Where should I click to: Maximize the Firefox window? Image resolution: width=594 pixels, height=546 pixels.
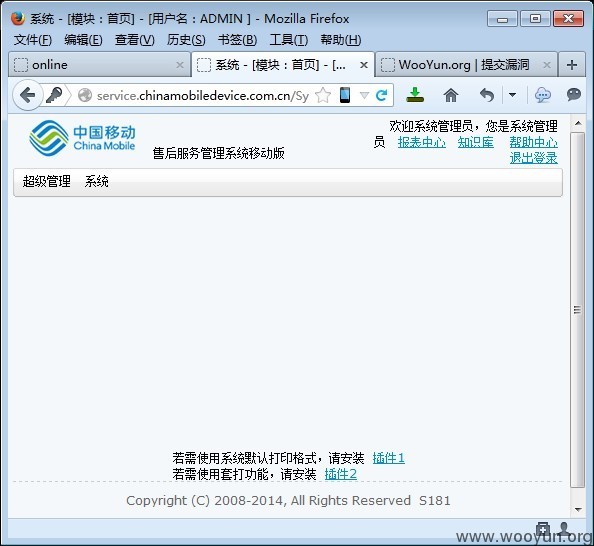[x=535, y=19]
